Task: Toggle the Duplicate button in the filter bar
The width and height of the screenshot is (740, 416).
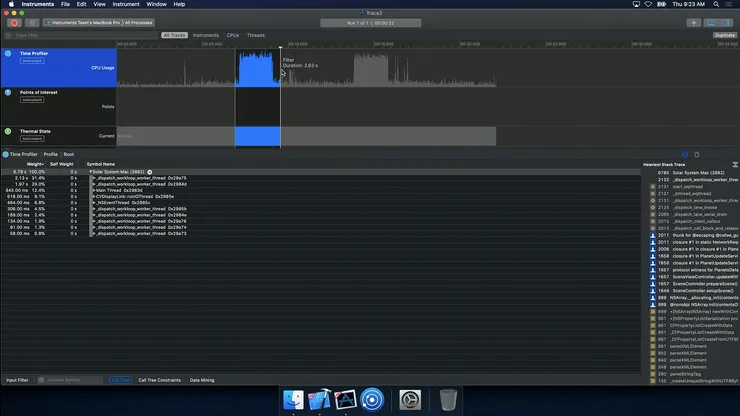Action: 725,35
